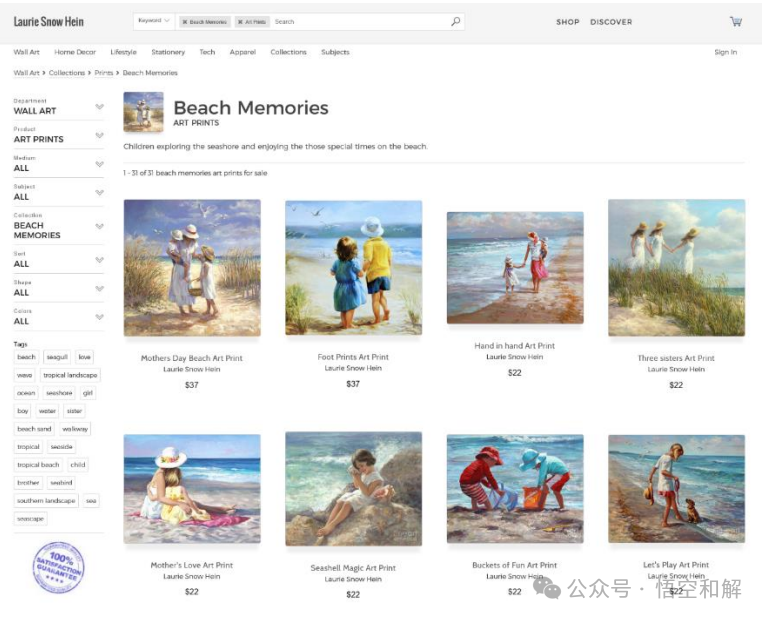Click the Mothers Day Beach Art Print title
The width and height of the screenshot is (766, 619).
192,358
